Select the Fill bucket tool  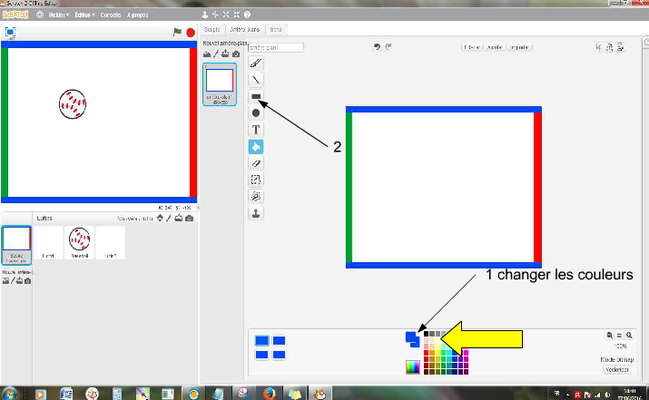click(256, 147)
